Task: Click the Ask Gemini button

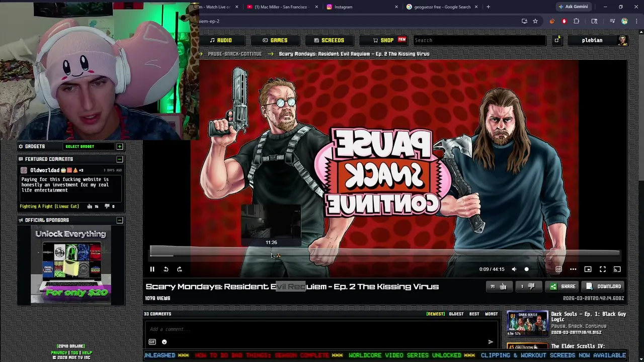Action: (x=573, y=7)
